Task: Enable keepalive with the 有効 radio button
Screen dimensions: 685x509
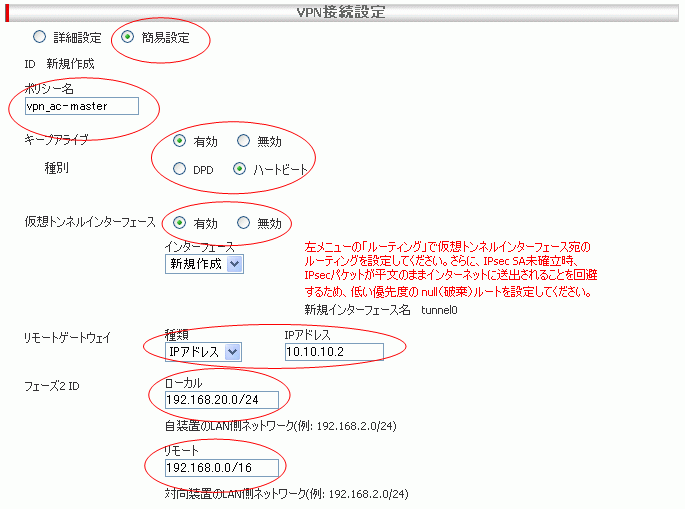Action: click(x=179, y=141)
